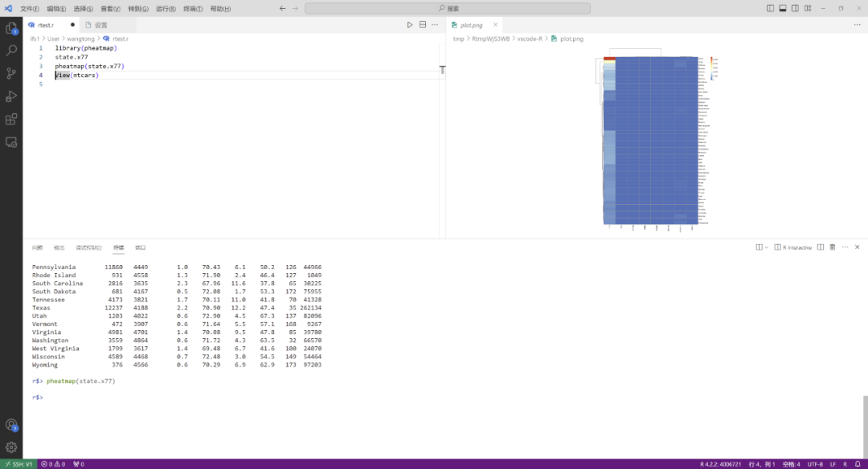868x469 pixels.
Task: Click wangtong in breadcrumb path
Action: click(x=81, y=39)
